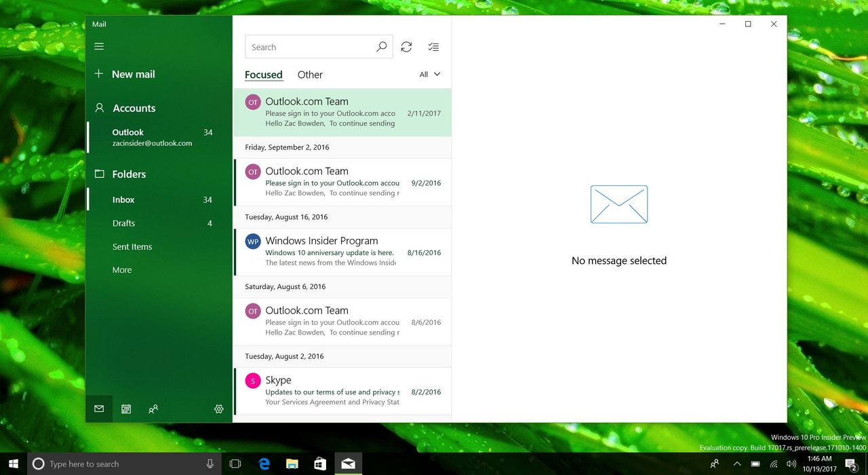Switch to the Other tab
The image size is (868, 475).
click(x=310, y=75)
